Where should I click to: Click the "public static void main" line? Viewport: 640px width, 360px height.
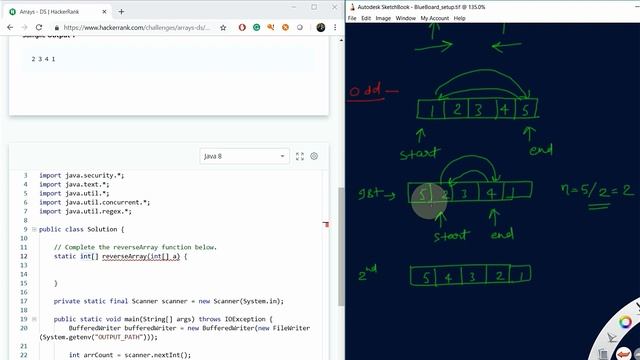point(163,319)
